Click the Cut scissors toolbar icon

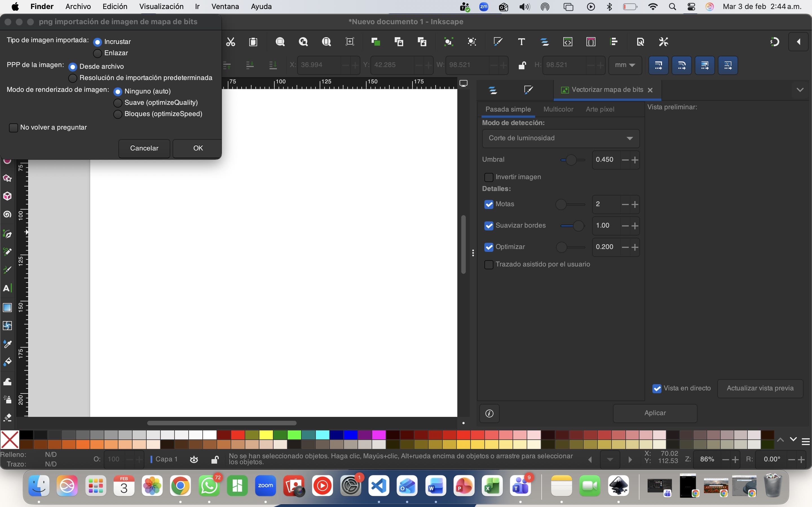tap(231, 42)
